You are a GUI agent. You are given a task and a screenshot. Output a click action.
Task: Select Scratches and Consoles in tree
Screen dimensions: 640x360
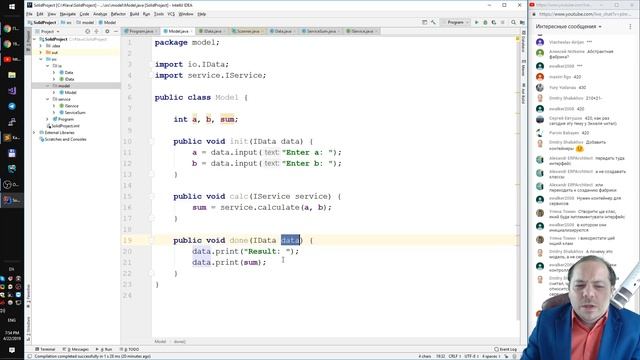63,139
